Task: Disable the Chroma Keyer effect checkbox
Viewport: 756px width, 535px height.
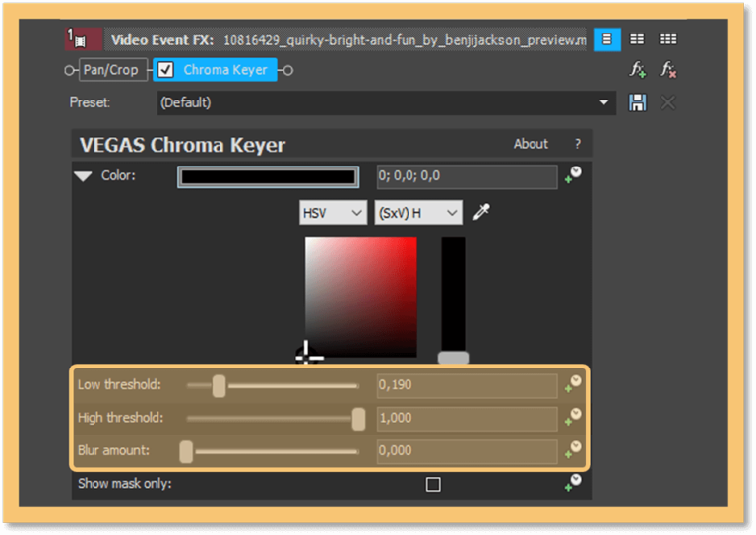Action: 165,70
